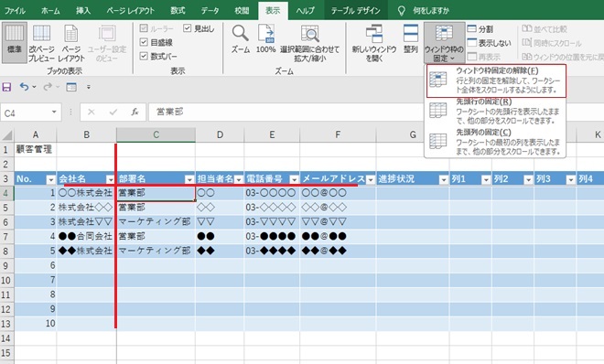Click the insert function fx icon
The image size is (604, 364).
(135, 112)
